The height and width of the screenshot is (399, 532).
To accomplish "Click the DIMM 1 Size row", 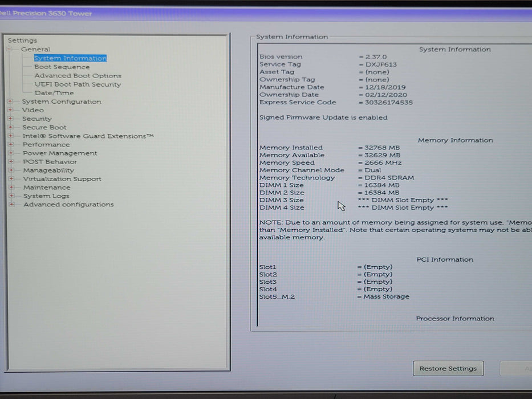I will (330, 185).
